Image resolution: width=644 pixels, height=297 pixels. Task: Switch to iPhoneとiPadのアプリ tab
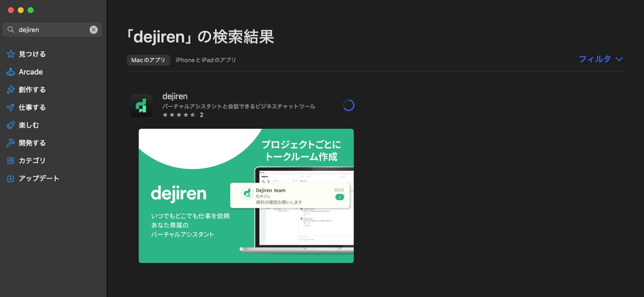click(x=206, y=60)
